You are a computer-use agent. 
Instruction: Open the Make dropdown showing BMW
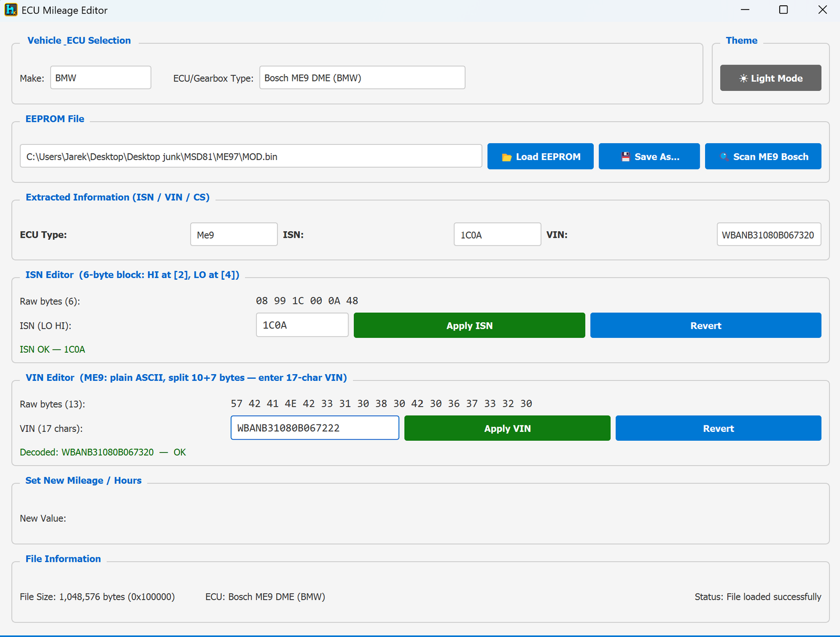pyautogui.click(x=101, y=78)
